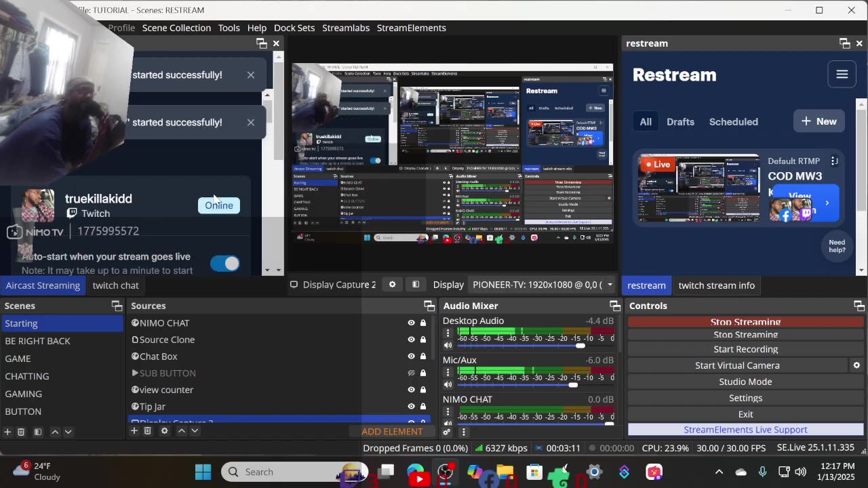This screenshot has width=868, height=488.
Task: Hide the NIMO CHAT source
Action: pos(411,323)
